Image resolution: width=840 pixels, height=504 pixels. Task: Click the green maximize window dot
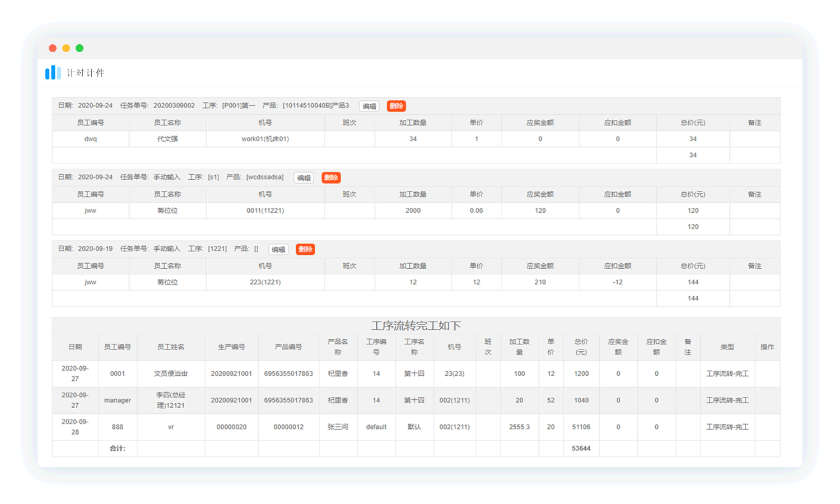tap(80, 48)
